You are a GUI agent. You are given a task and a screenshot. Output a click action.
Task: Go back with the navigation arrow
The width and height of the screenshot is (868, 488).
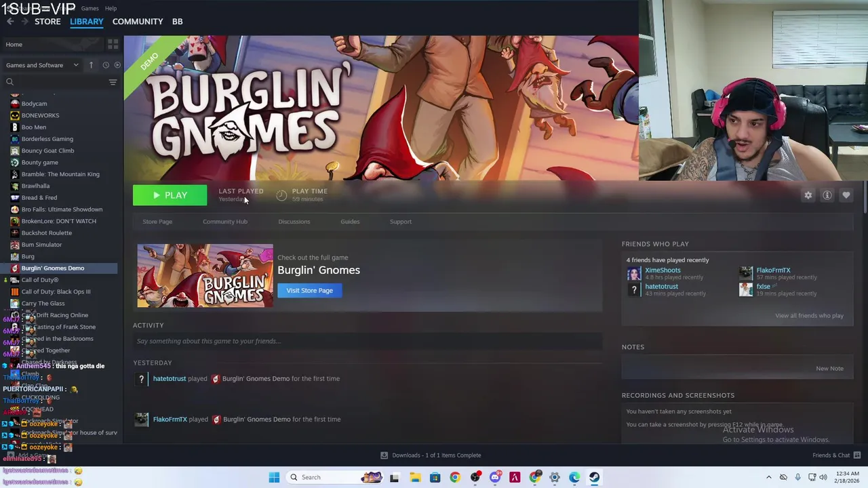10,22
